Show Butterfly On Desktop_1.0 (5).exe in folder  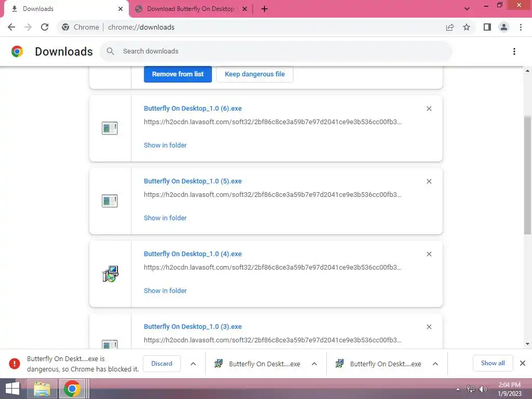(x=165, y=218)
